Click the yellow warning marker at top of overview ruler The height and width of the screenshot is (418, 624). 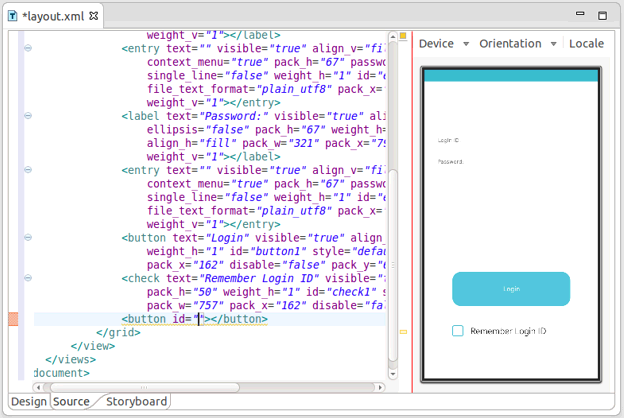point(403,37)
